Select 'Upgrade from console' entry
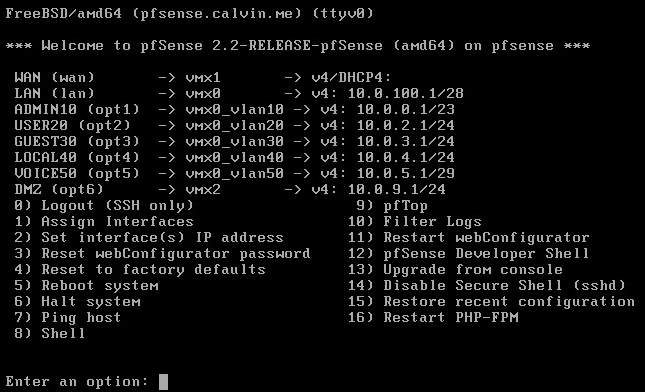Screen dimensions: 645x392 tap(455, 270)
